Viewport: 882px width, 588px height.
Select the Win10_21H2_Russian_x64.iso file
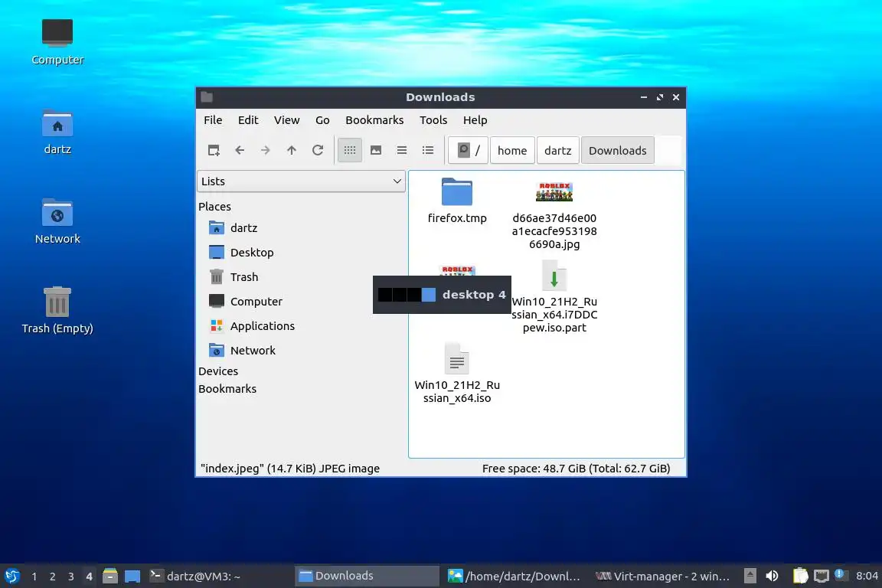(x=457, y=374)
